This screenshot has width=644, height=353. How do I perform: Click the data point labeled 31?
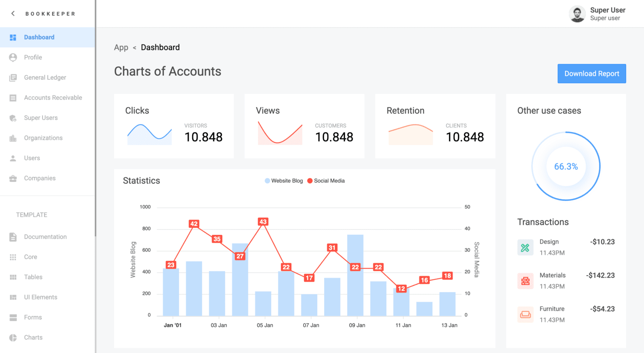[332, 248]
